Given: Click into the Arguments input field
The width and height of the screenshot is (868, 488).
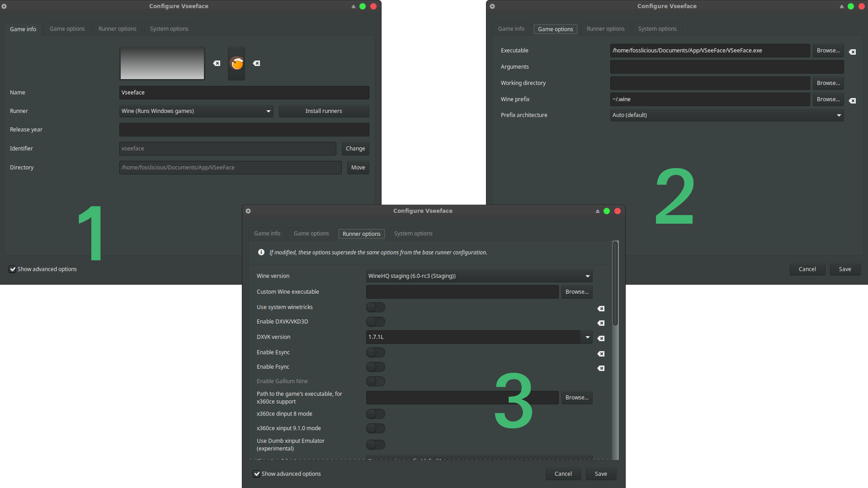Looking at the screenshot, I should 726,67.
